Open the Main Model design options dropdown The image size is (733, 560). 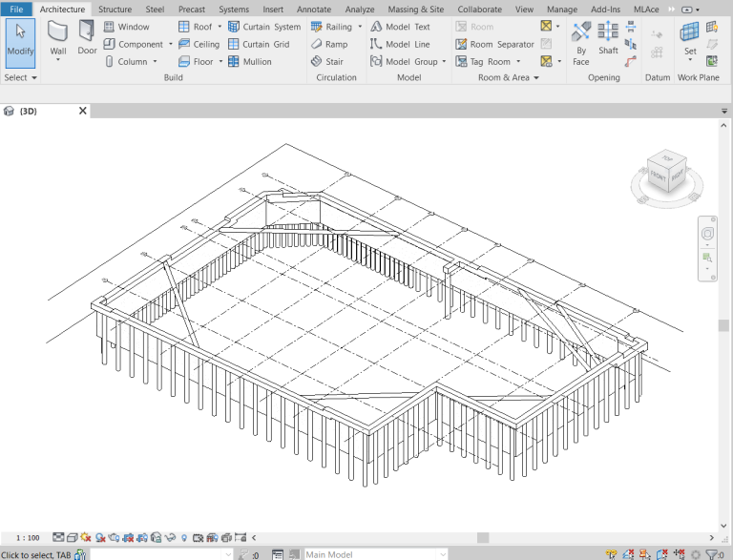[374, 554]
